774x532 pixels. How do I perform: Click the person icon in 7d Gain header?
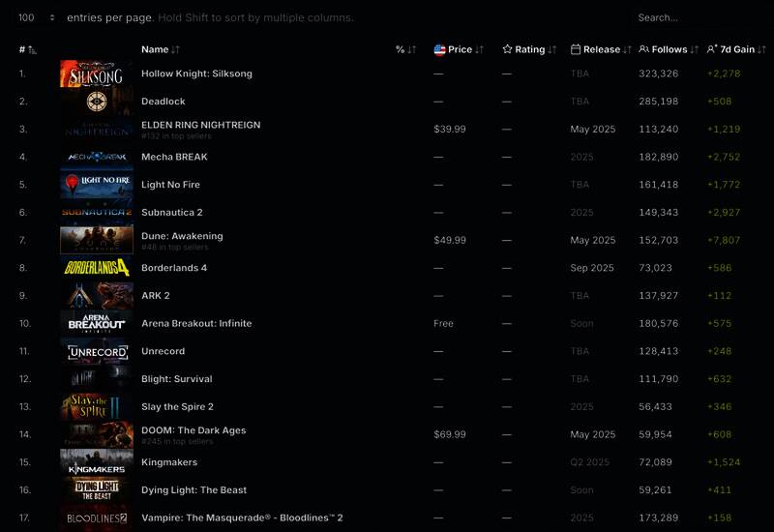click(712, 49)
